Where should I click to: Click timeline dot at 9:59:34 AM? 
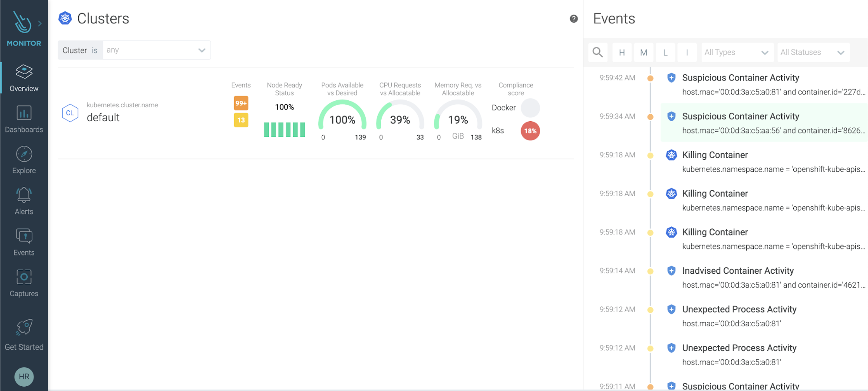click(650, 117)
